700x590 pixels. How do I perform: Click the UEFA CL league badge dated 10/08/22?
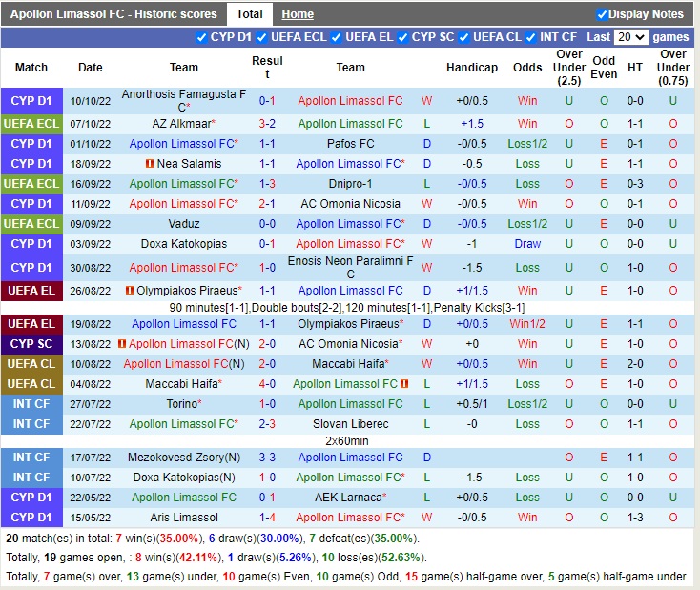point(31,364)
